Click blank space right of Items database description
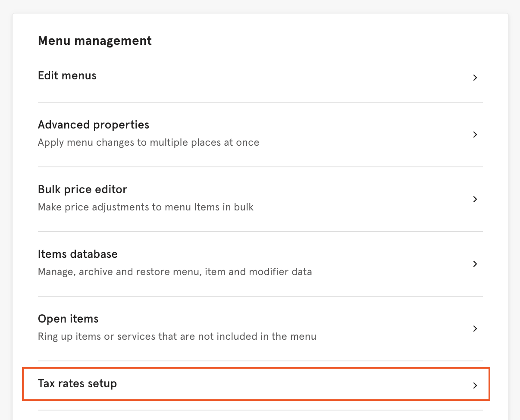The image size is (520, 420). tap(388, 272)
